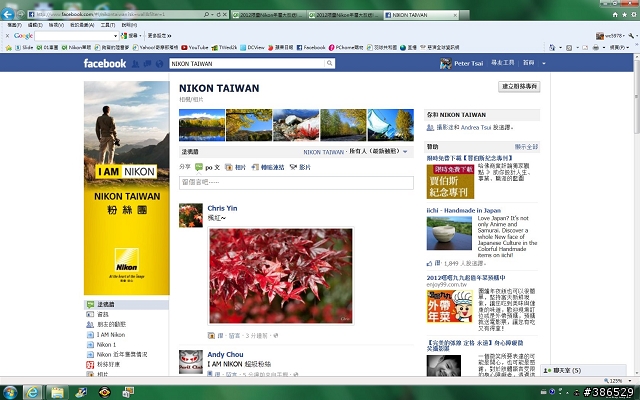Click the Google Toolbar wrench settings icon

tap(632, 36)
